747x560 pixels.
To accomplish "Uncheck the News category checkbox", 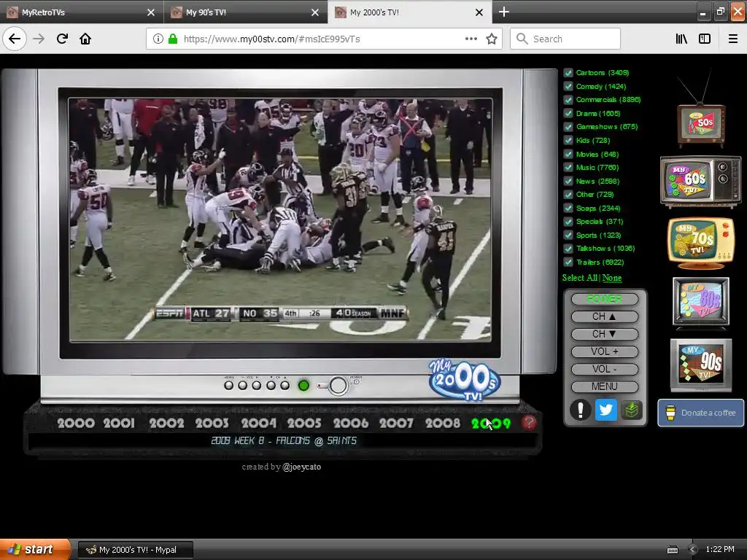I will [x=568, y=181].
